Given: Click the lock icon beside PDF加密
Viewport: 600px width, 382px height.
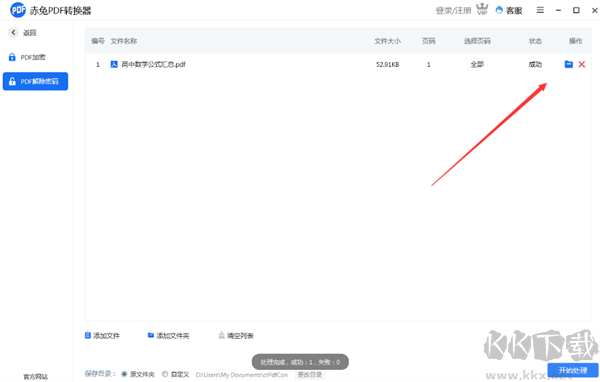Looking at the screenshot, I should pyautogui.click(x=12, y=57).
